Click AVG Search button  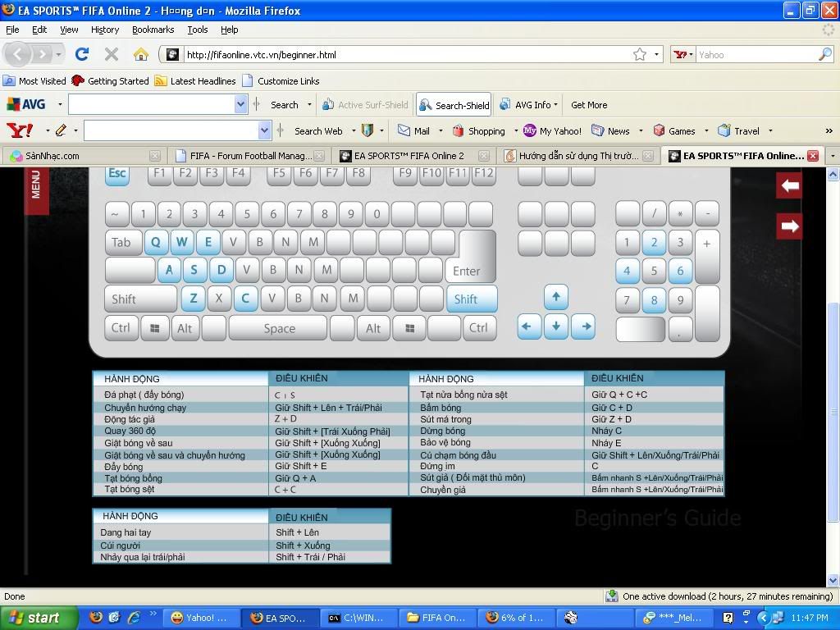[x=284, y=105]
